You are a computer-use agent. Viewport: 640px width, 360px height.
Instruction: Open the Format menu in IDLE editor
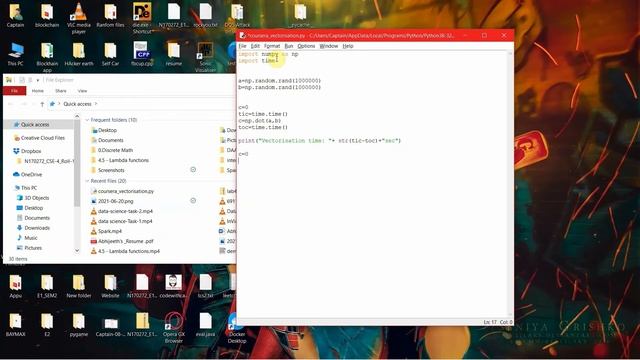(272, 46)
